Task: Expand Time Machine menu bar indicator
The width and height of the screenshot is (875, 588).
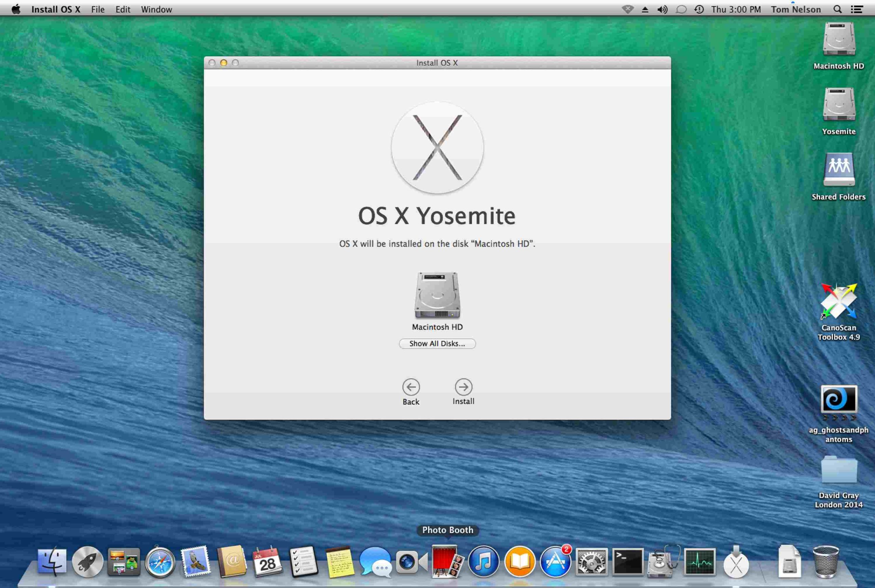Action: point(700,9)
